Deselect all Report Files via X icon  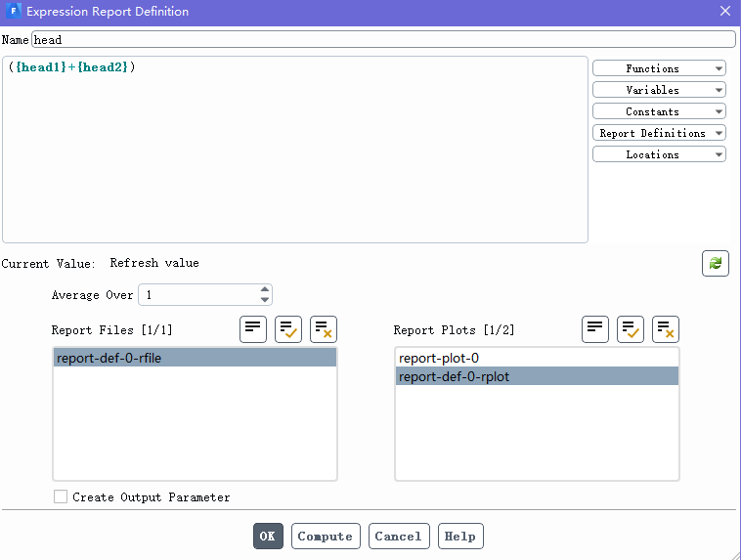(324, 329)
